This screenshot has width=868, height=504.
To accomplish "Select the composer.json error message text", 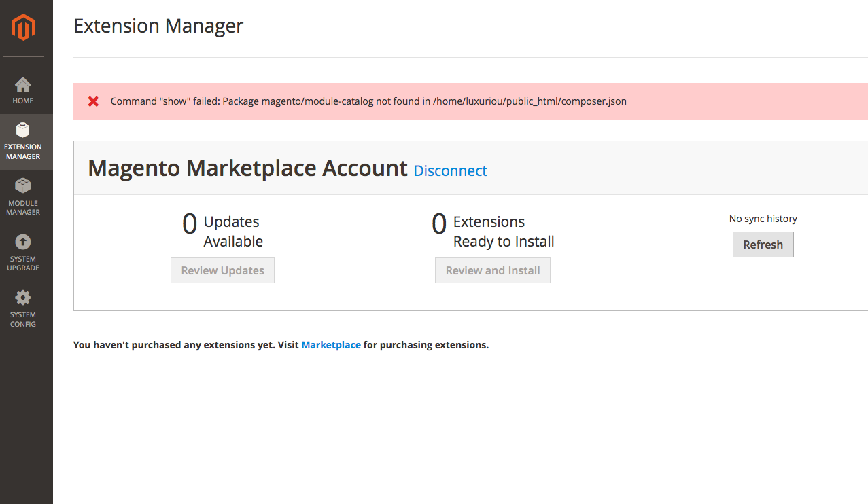I will coord(368,101).
